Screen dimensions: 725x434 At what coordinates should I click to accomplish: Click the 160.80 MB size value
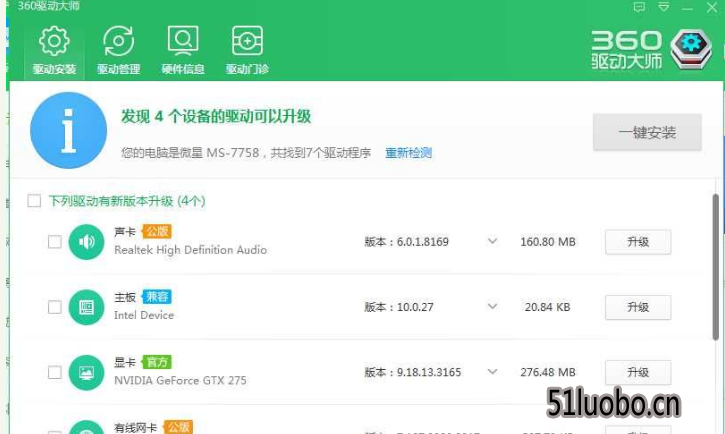click(548, 242)
